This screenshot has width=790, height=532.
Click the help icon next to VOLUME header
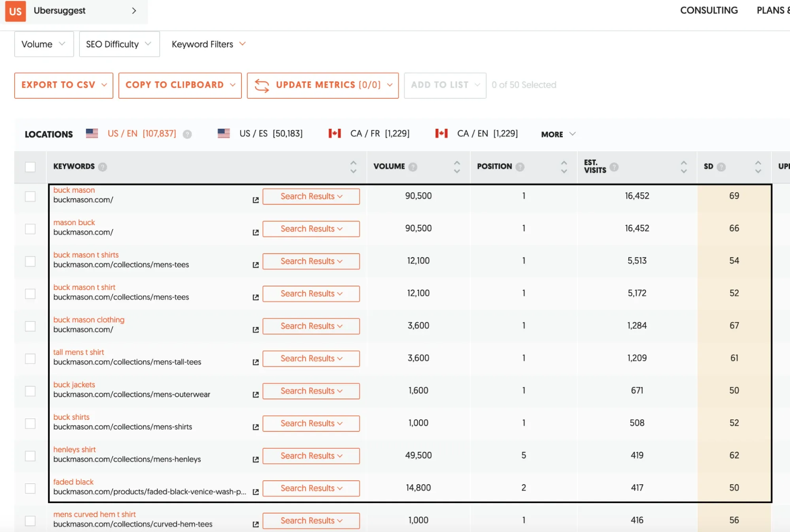(x=413, y=167)
